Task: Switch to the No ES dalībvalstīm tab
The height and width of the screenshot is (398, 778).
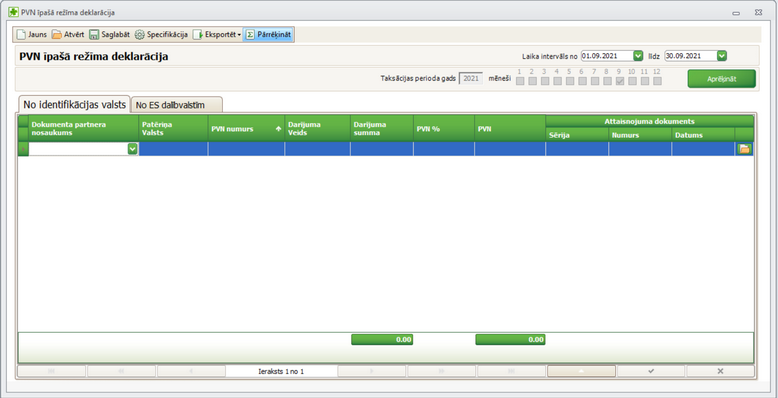Action: coord(177,105)
